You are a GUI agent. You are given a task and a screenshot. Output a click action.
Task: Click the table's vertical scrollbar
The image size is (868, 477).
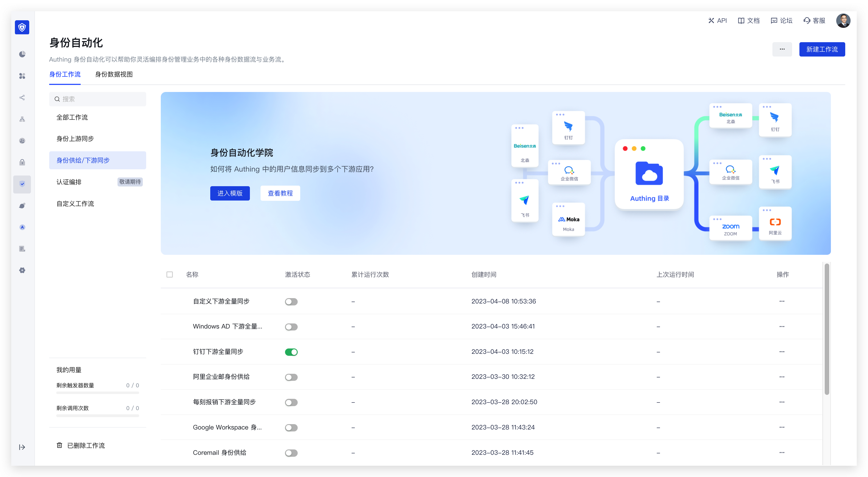827,329
